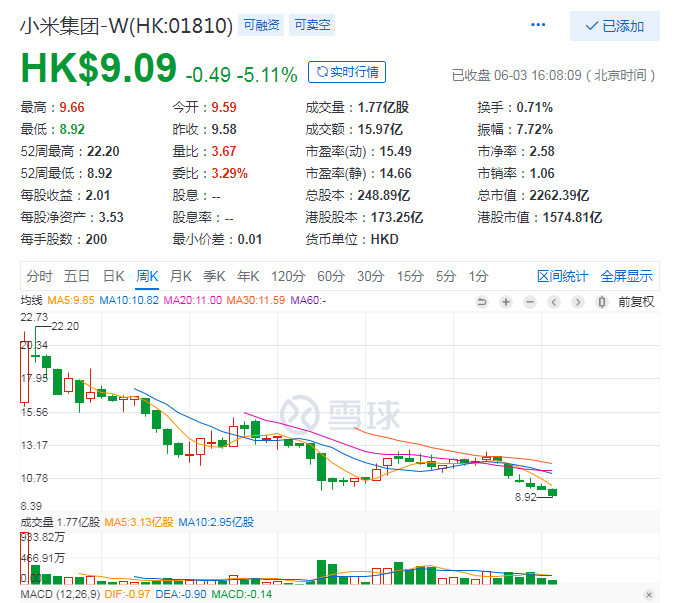The width and height of the screenshot is (686, 603).
Task: Click the MA5:9.85 moving average label
Action: point(71,300)
